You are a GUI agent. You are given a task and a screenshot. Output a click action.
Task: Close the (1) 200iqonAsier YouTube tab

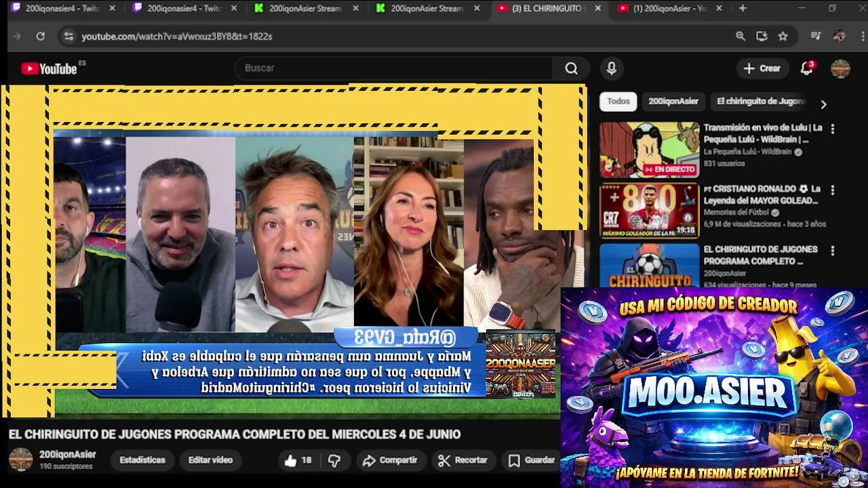(x=719, y=8)
